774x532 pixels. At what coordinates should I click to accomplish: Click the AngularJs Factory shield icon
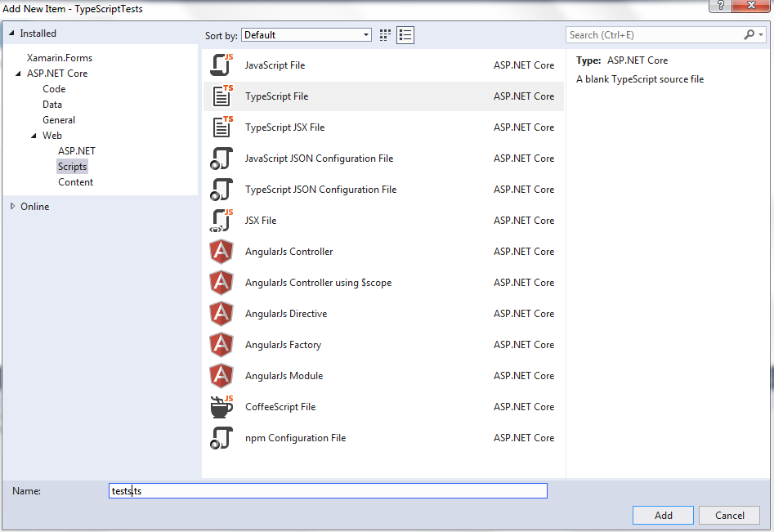pos(221,345)
